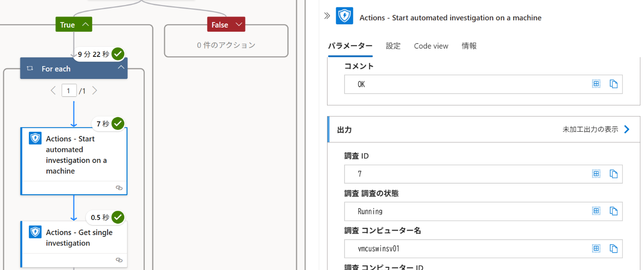Click the 9 分 22 秒 success checkmark
644x270 pixels.
118,54
